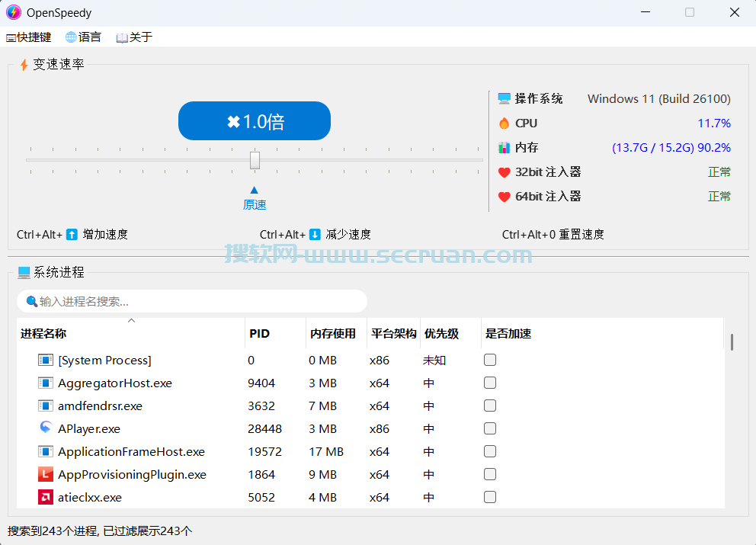Screen dimensions: 756x545
Task: Enable acceleration for APlayer.exe
Action: pyautogui.click(x=490, y=428)
